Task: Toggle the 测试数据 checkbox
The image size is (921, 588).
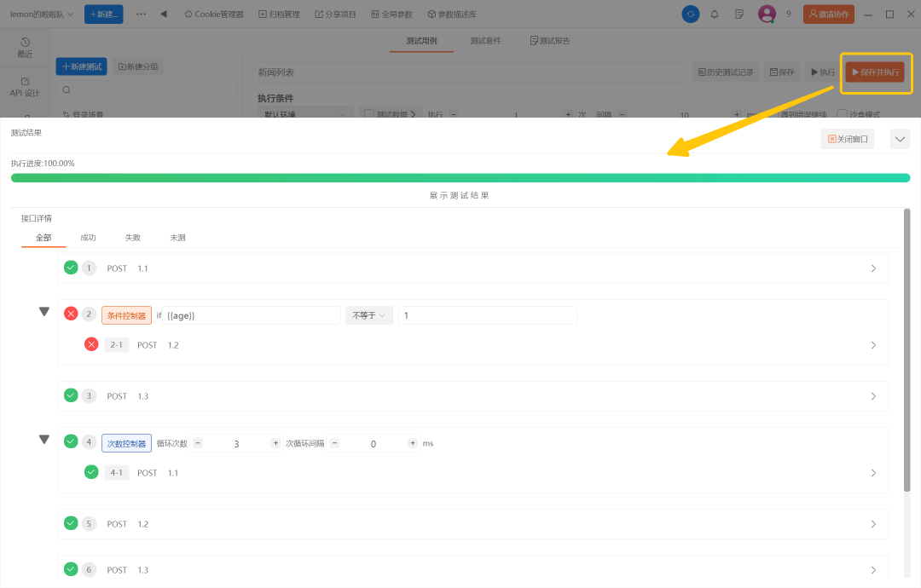Action: click(x=369, y=114)
